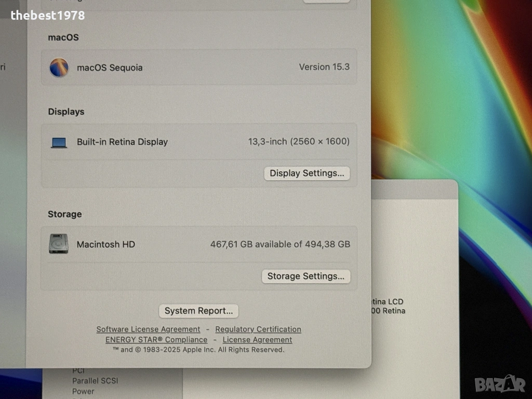Click the macOS Sequoia name label
This screenshot has height=399, width=532.
(x=110, y=68)
